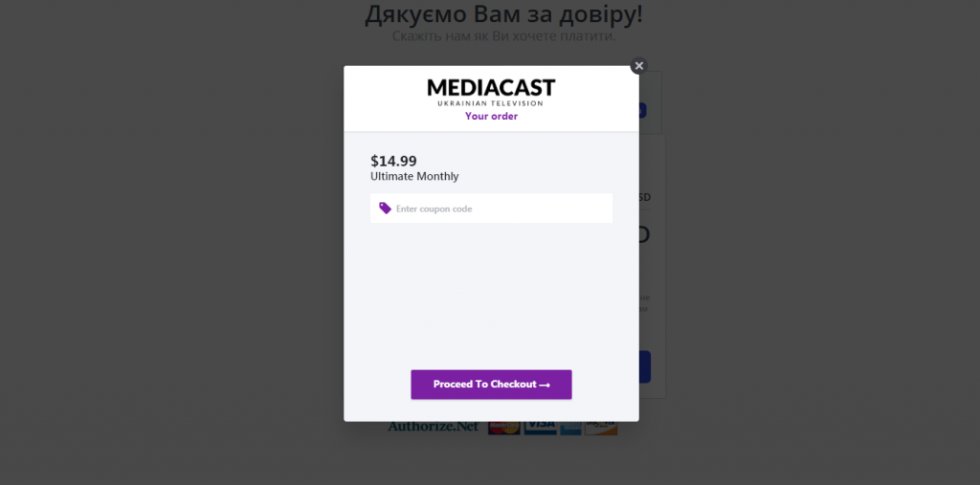Click the Ultimate Monthly plan label

pos(414,177)
